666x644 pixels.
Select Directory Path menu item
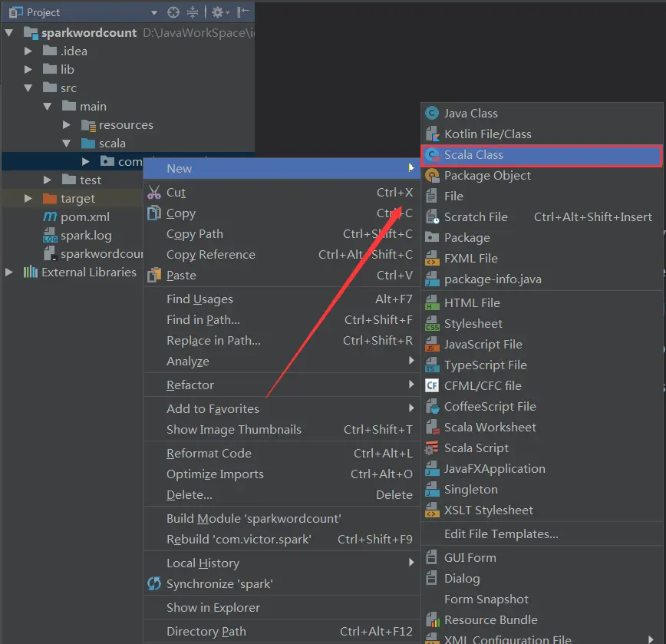pyautogui.click(x=282, y=632)
